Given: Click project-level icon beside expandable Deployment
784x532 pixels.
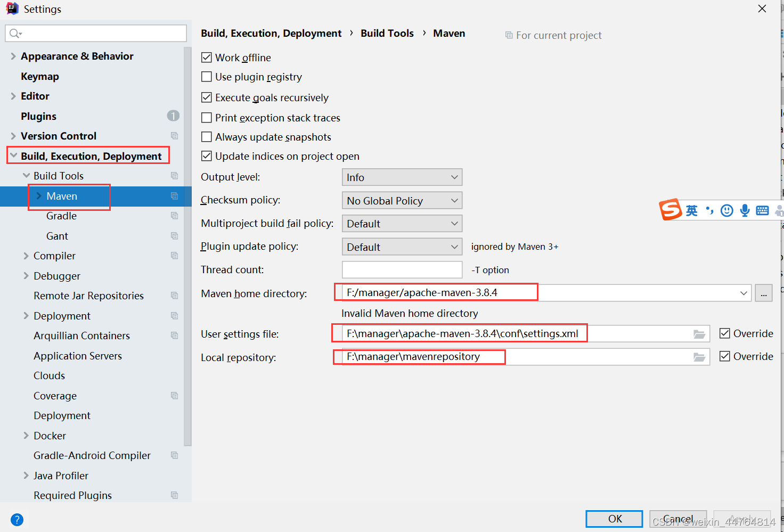Looking at the screenshot, I should [174, 316].
